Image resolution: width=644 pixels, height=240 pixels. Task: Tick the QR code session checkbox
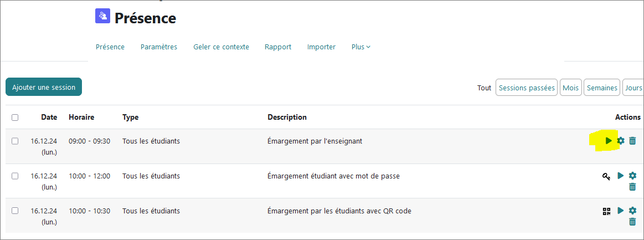click(15, 211)
